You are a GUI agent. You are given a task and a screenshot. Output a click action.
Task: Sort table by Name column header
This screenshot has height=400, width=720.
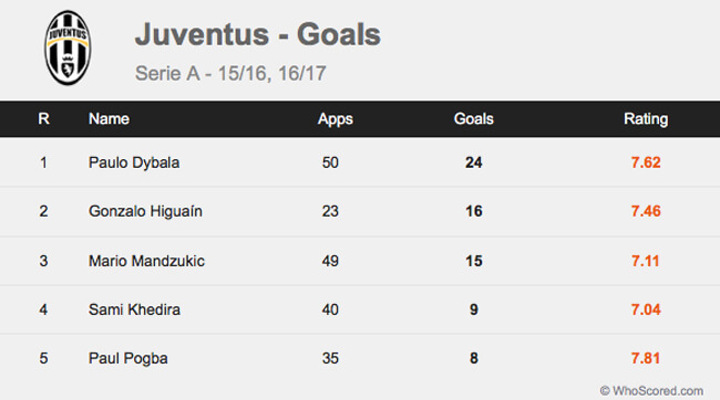[109, 119]
